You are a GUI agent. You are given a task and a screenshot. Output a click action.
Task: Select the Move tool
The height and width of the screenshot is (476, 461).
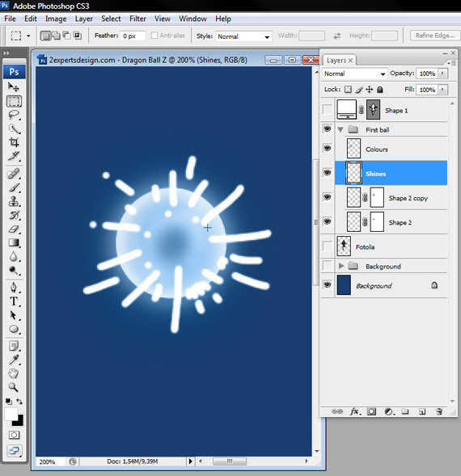pyautogui.click(x=14, y=87)
